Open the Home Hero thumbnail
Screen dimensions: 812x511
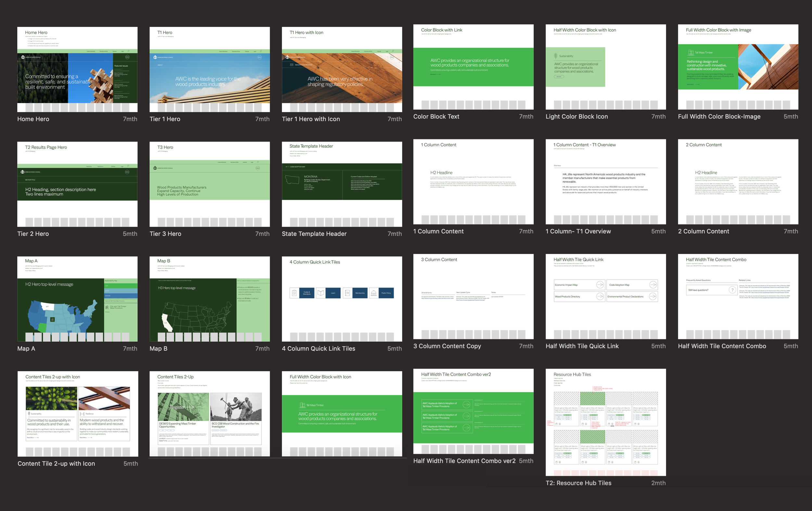77,69
